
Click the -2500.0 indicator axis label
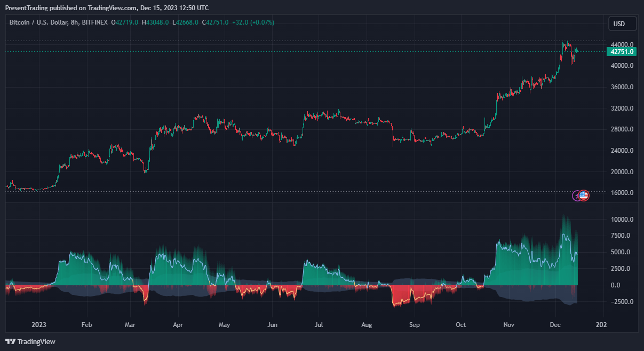[x=622, y=301]
